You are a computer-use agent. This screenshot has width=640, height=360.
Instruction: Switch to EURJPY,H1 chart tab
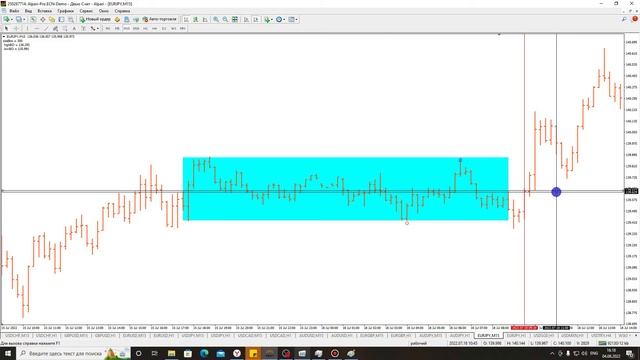[516, 336]
